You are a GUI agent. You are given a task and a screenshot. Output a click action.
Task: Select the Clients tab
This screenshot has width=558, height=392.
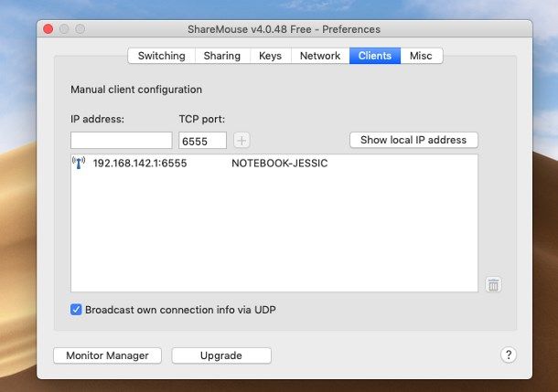[375, 56]
